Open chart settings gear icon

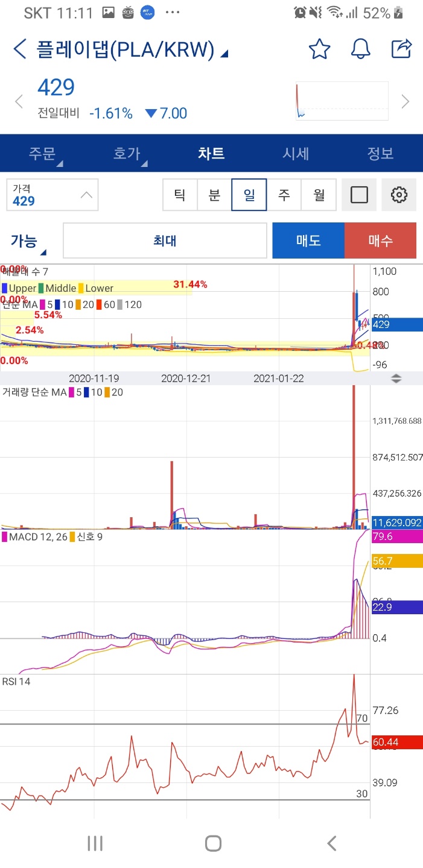[x=399, y=195]
